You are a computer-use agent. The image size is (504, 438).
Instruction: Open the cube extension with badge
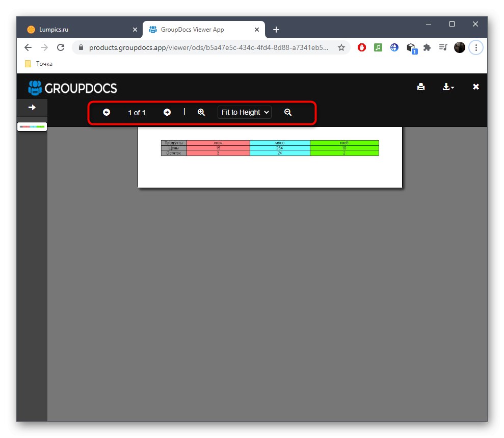click(x=411, y=48)
